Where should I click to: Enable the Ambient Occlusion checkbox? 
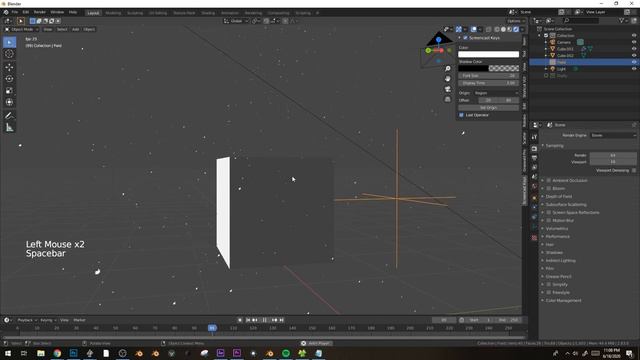click(x=549, y=180)
